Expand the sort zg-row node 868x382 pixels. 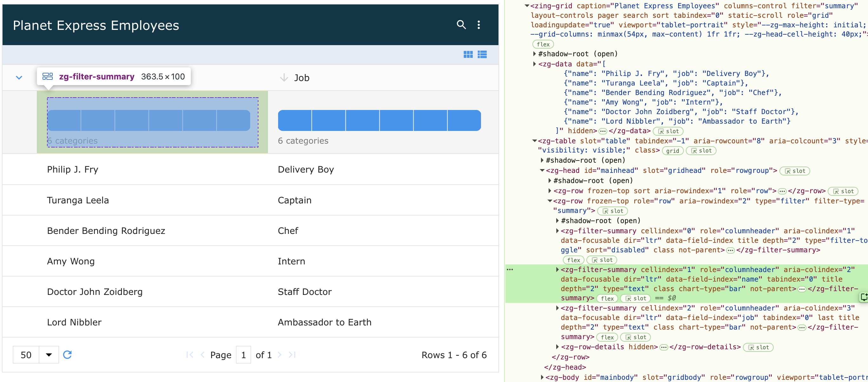550,191
